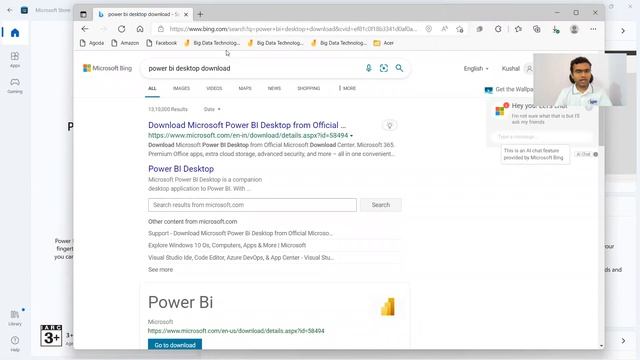Image resolution: width=640 pixels, height=360 pixels.
Task: Open Get the Wallpaper promo link
Action: (509, 89)
